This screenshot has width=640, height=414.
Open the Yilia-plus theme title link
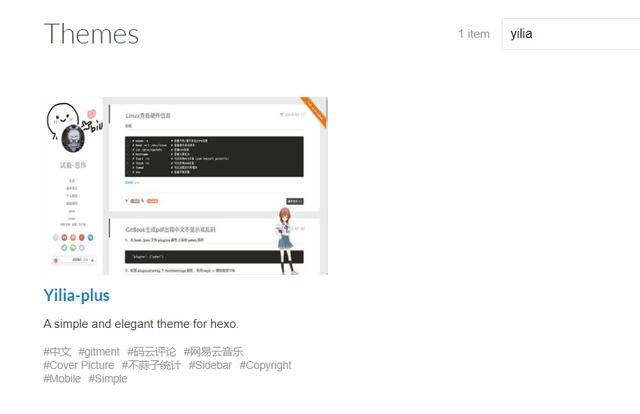point(76,295)
